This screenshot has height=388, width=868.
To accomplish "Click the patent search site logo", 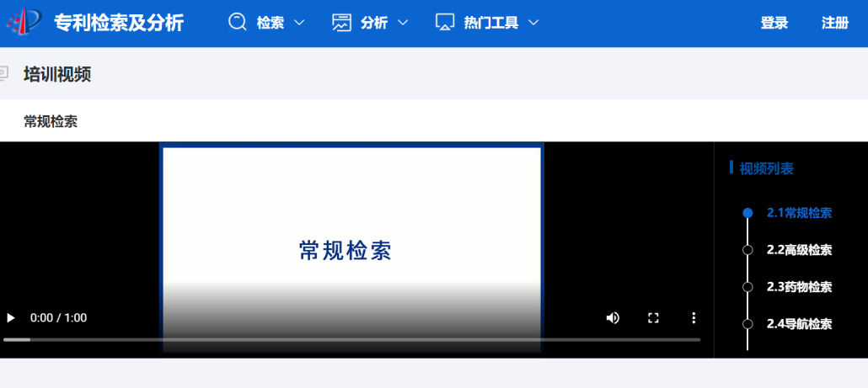I will 24,22.
